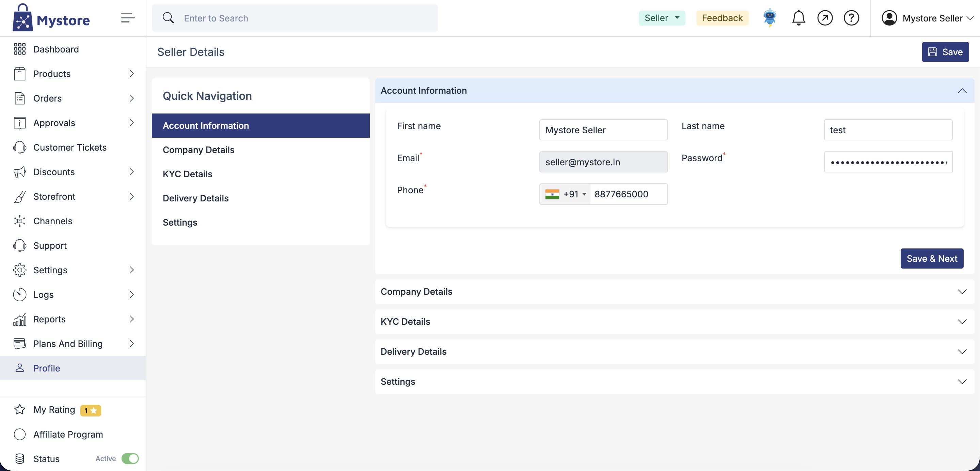Screen dimensions: 980x471
Task: Click the Mystore logo
Action: coord(51,18)
